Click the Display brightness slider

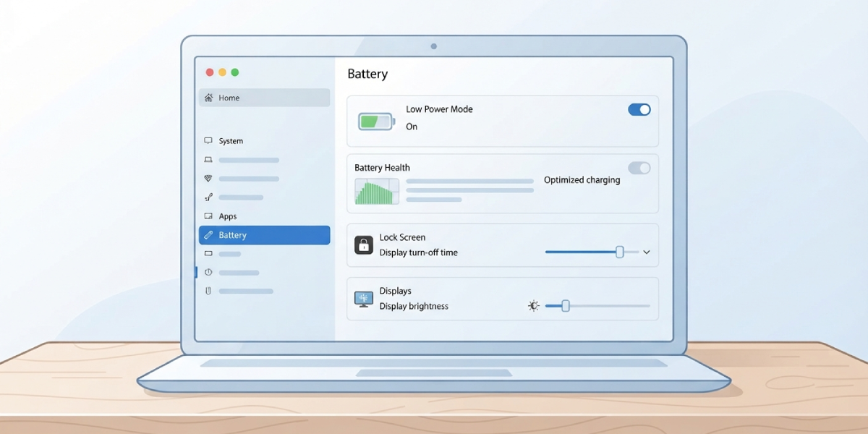597,306
